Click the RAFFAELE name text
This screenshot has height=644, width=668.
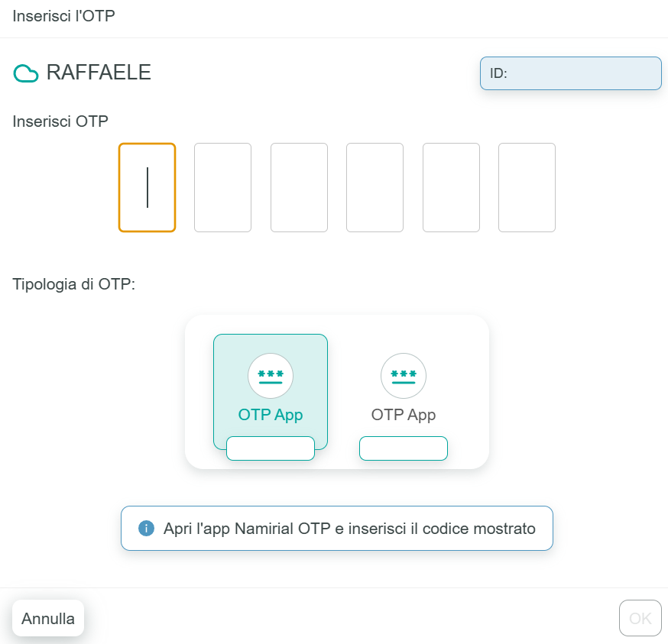pyautogui.click(x=99, y=73)
